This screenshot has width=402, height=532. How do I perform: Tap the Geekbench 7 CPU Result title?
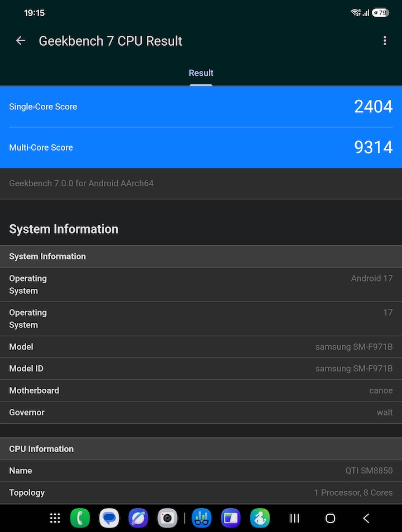(111, 41)
